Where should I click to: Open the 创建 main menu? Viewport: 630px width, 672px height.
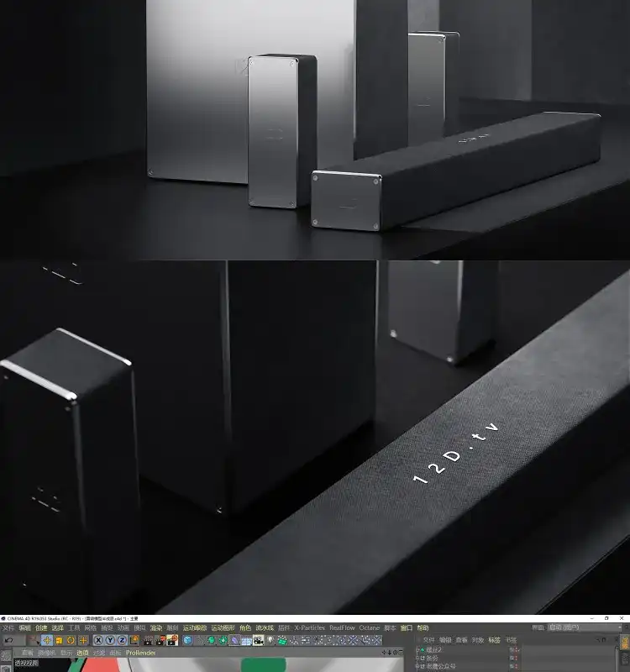41,627
